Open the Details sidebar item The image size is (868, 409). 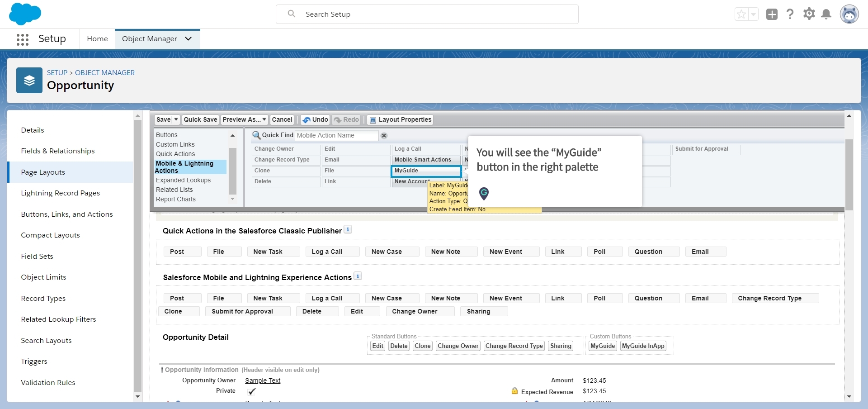[33, 130]
